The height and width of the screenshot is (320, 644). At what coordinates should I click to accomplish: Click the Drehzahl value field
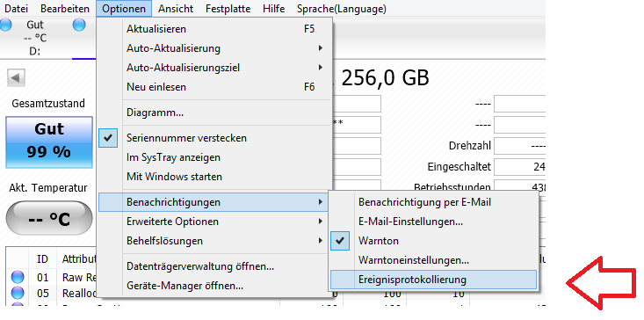tap(520, 146)
